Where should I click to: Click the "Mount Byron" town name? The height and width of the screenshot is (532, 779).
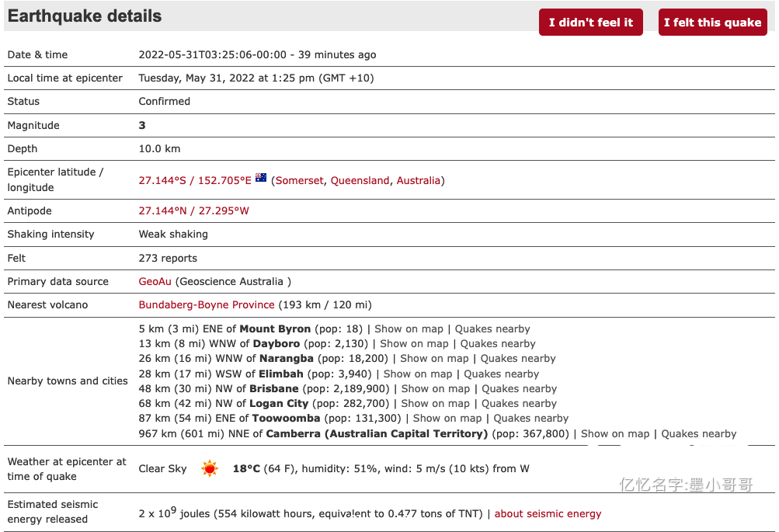(275, 329)
